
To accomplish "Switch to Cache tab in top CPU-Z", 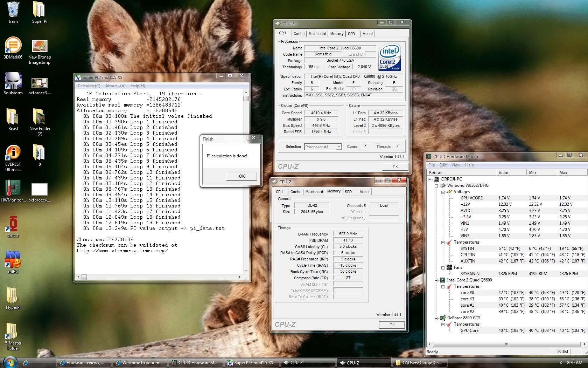I will click(299, 34).
